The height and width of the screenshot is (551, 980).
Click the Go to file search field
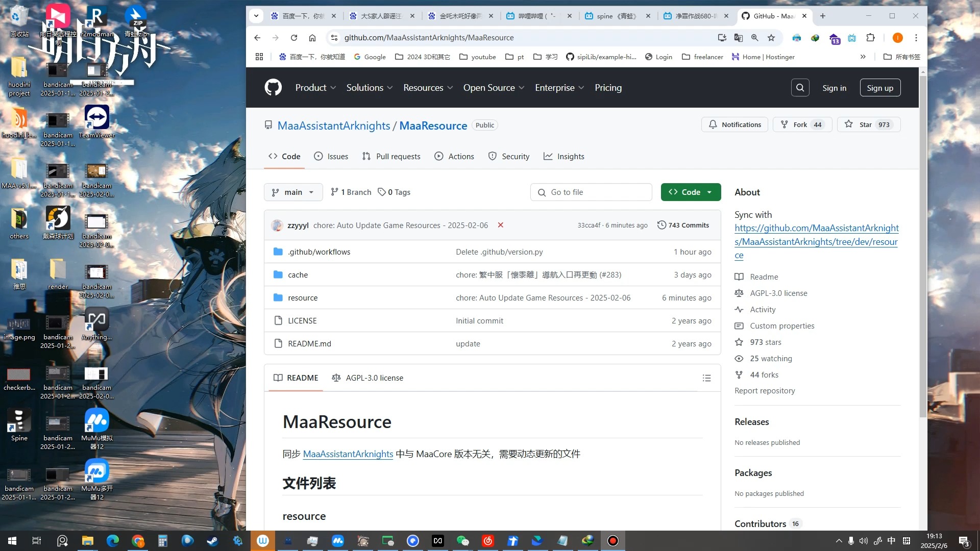(x=591, y=192)
